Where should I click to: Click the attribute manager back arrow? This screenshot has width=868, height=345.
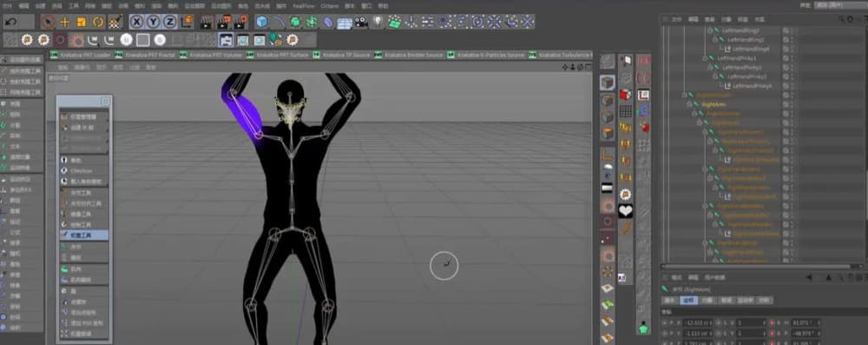coord(809,277)
